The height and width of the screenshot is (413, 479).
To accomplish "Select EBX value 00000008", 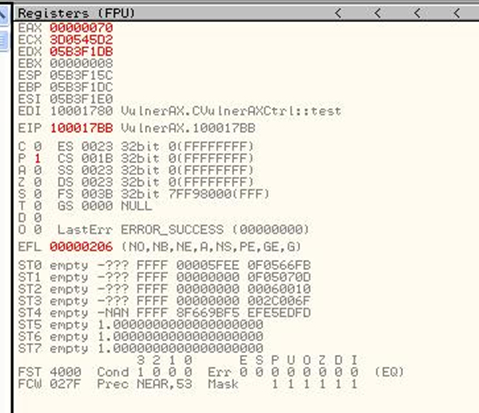I will (x=81, y=64).
